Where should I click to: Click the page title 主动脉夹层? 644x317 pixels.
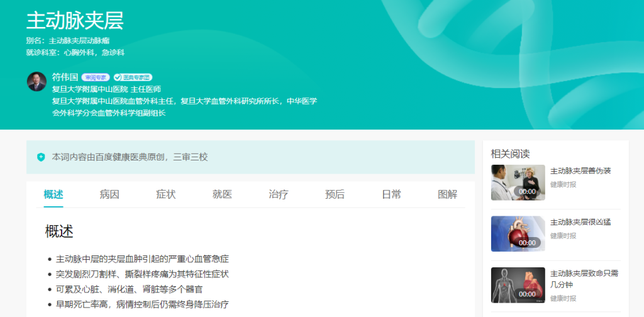pos(75,21)
